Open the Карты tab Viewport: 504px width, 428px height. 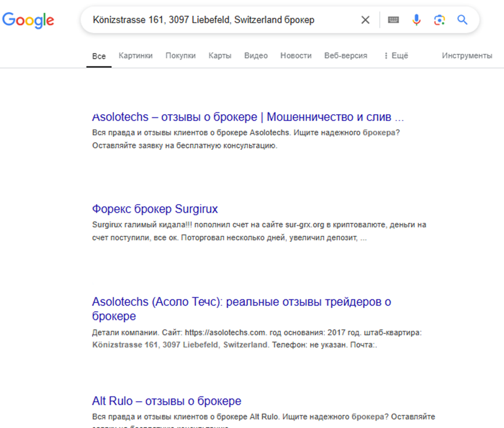tap(220, 56)
